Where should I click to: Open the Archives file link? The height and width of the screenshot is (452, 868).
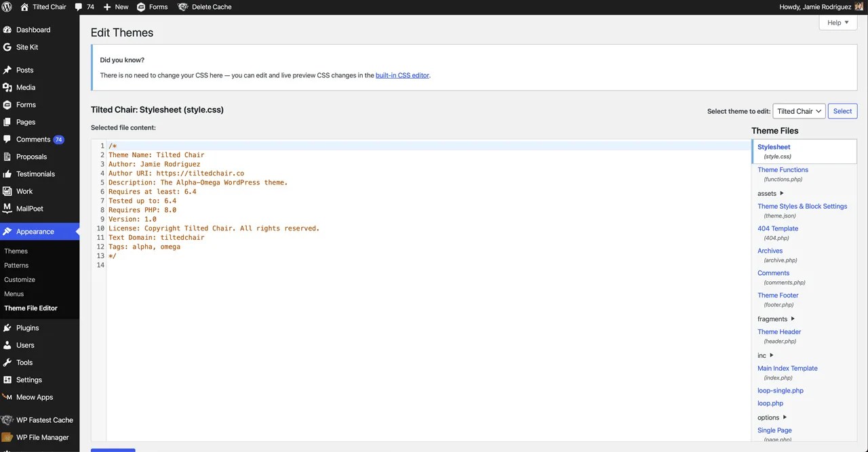(x=770, y=251)
